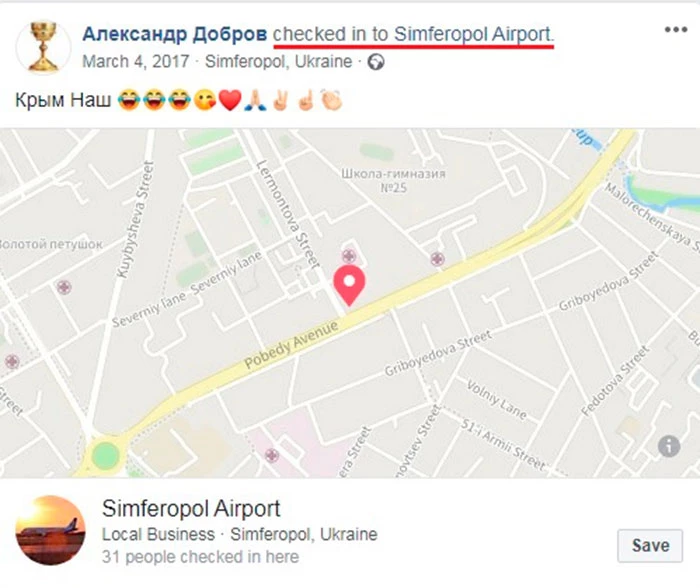Click the March 4, 2017 timestamp

pos(136,61)
